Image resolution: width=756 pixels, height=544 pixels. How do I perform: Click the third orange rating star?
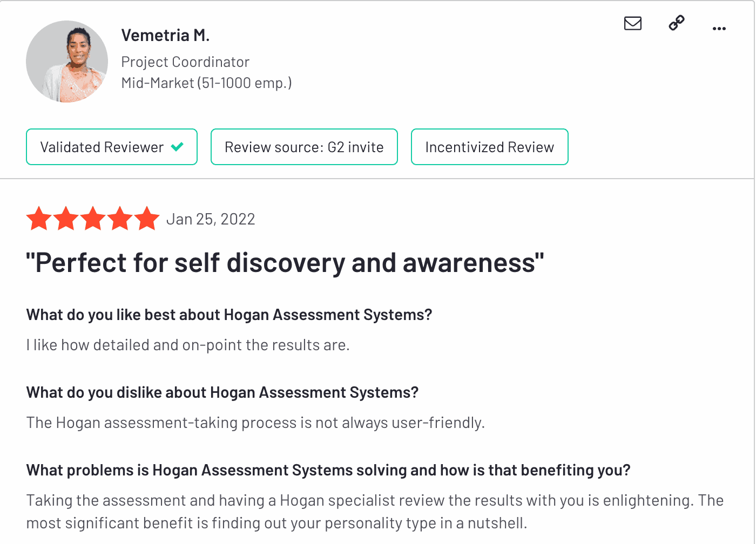pyautogui.click(x=93, y=219)
